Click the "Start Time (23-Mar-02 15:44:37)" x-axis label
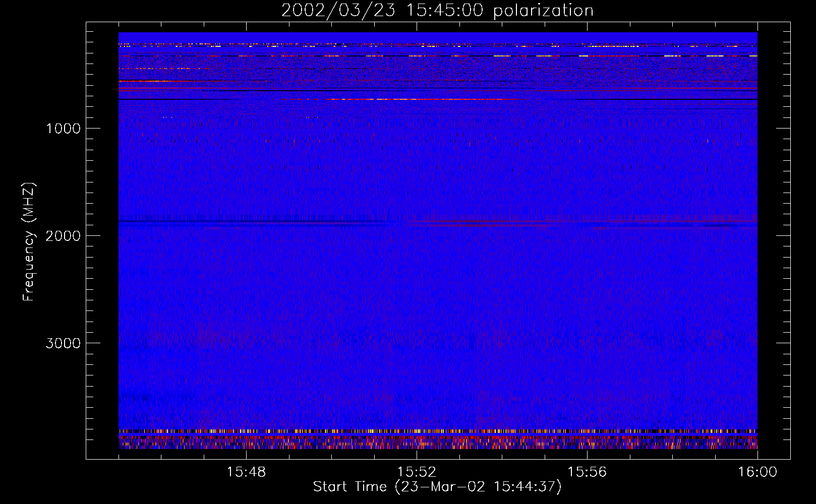Screen dimensions: 816x504 [437, 487]
